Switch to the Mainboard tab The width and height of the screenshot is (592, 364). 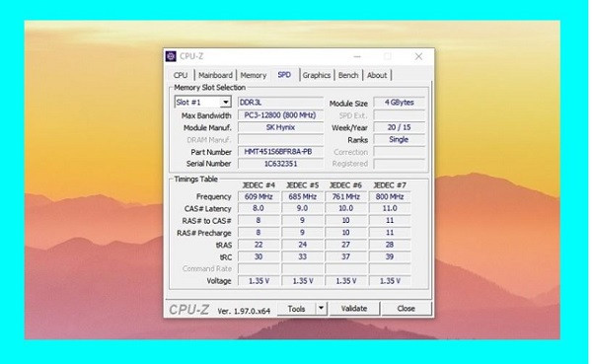click(x=215, y=75)
